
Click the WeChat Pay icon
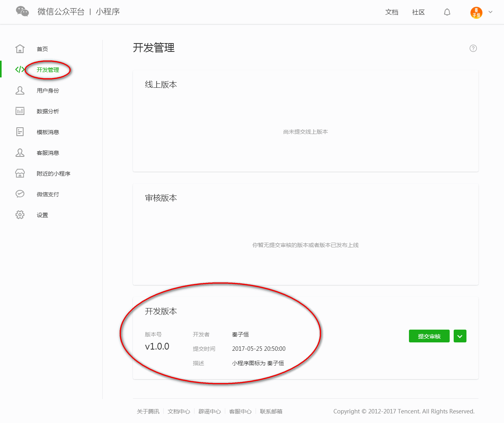click(x=20, y=194)
